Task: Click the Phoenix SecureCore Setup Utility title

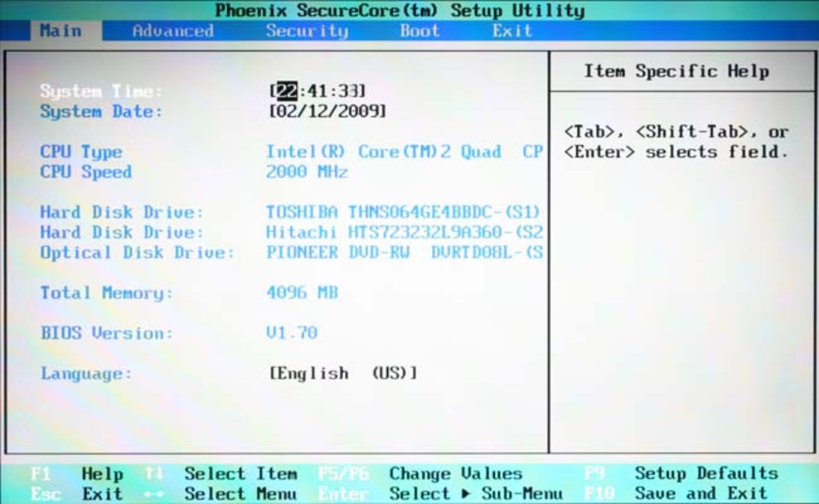Action: [x=400, y=10]
